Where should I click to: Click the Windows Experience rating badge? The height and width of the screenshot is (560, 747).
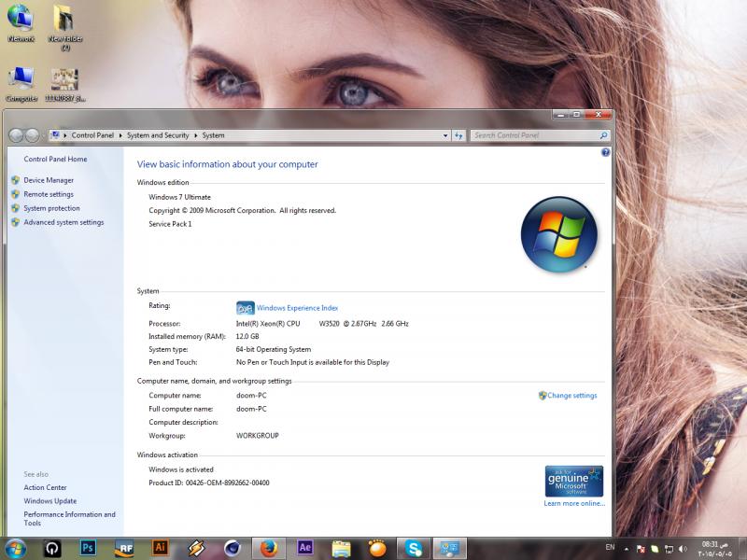[x=246, y=308]
